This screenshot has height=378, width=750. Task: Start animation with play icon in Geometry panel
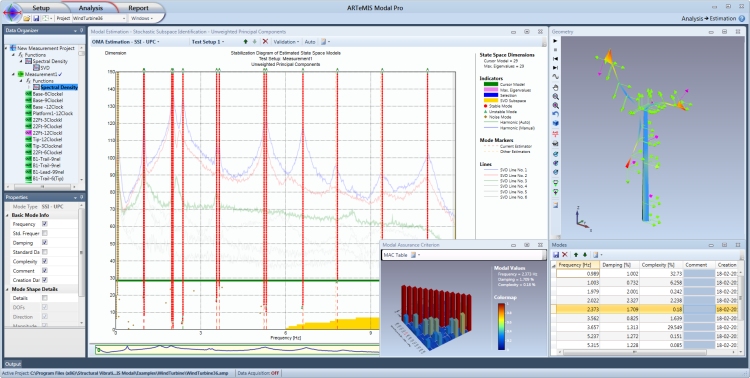pyautogui.click(x=555, y=41)
